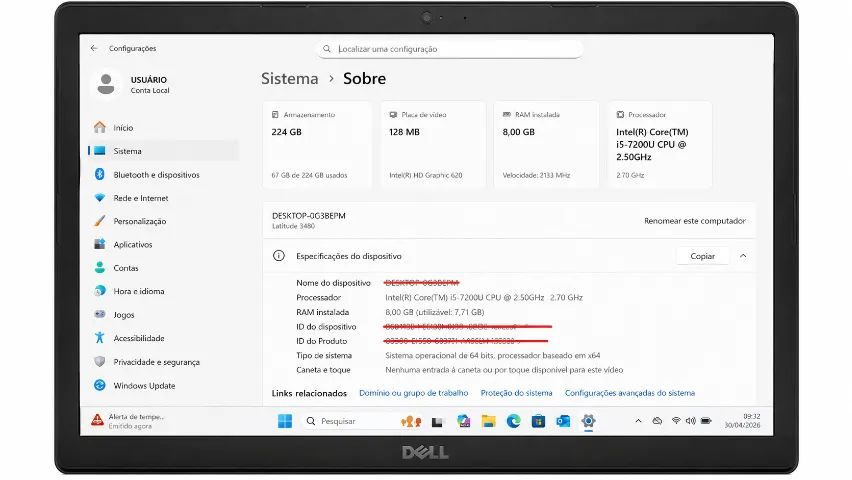The height and width of the screenshot is (480, 852).
Task: Open Início in the sidebar
Action: pyautogui.click(x=163, y=128)
